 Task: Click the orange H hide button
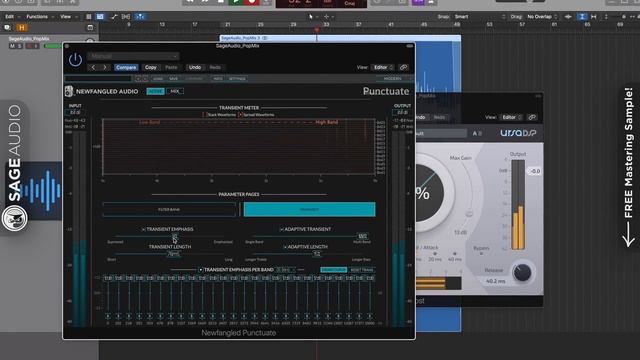point(22,28)
